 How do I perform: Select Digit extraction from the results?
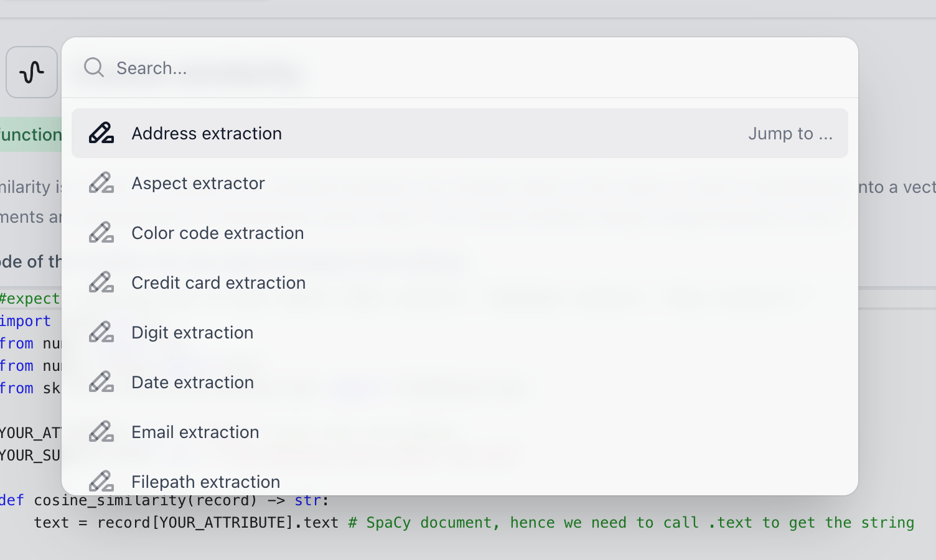coord(192,332)
